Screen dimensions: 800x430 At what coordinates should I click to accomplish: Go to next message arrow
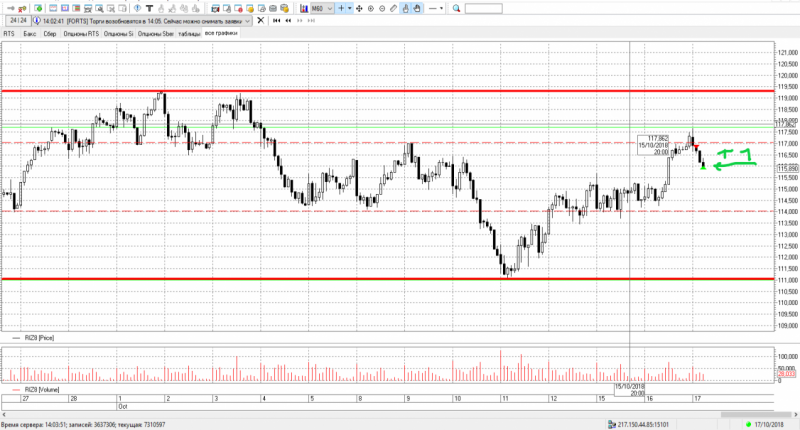[x=300, y=20]
